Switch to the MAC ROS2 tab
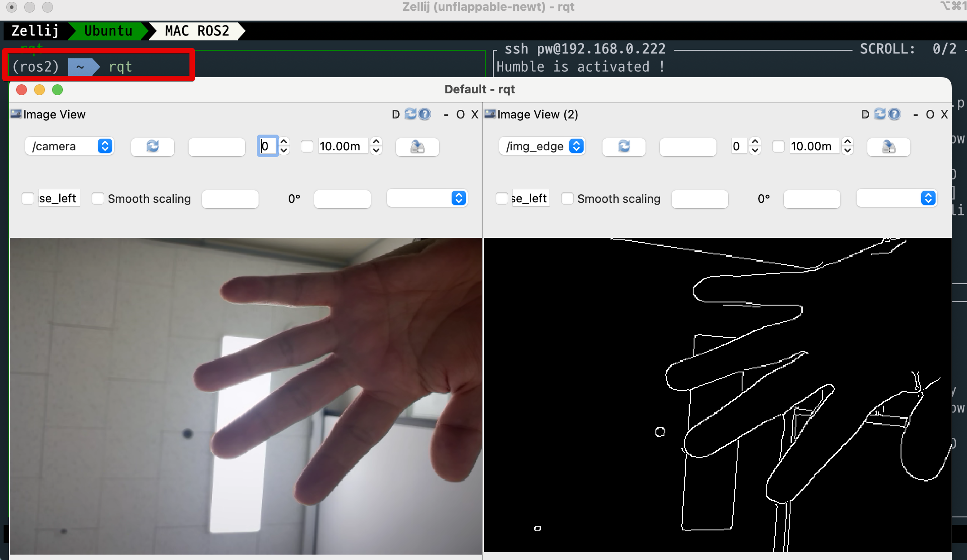967x560 pixels. coord(197,31)
